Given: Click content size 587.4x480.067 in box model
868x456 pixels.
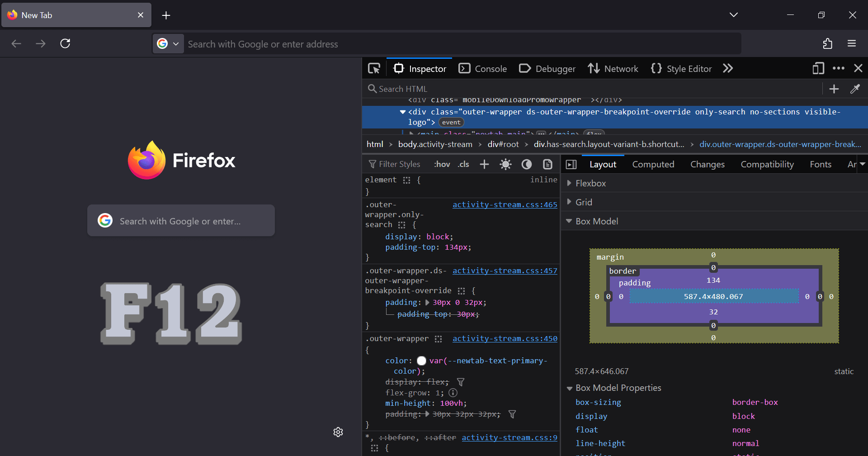Looking at the screenshot, I should coord(713,297).
